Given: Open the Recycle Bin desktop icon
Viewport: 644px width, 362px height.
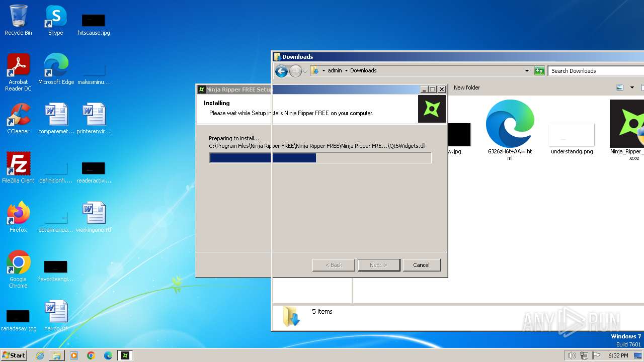Looking at the screenshot, I should [x=18, y=20].
